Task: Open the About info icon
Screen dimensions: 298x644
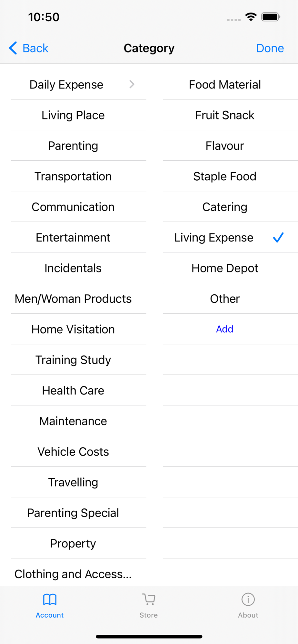Action: (248, 600)
